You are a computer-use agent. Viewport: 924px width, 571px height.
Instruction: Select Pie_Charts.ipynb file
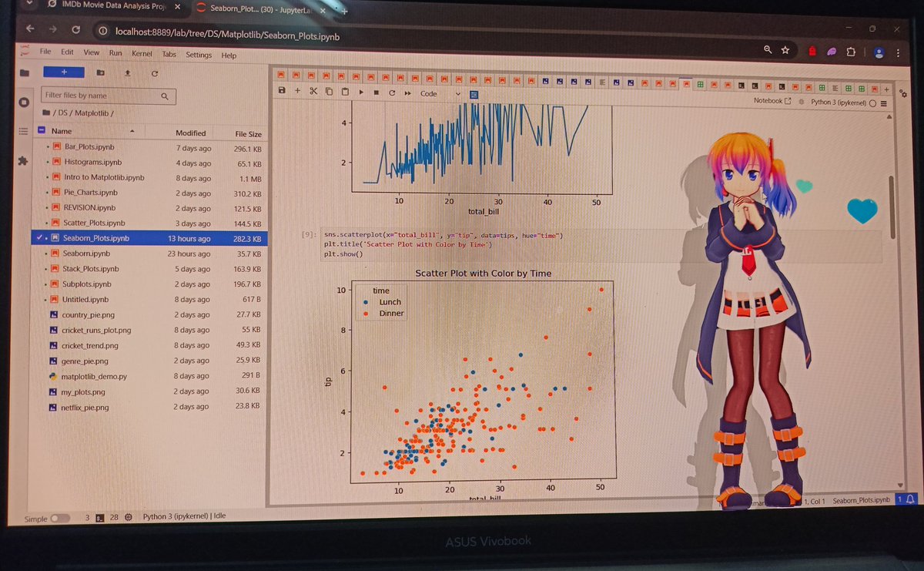point(90,193)
